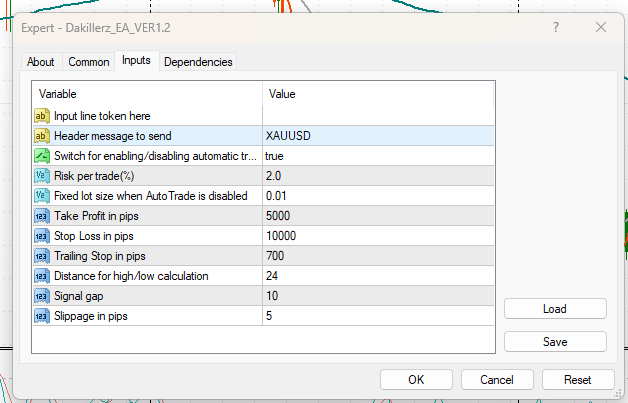Select the 2.0 Risk per trade value
The image size is (628, 403).
click(x=378, y=176)
